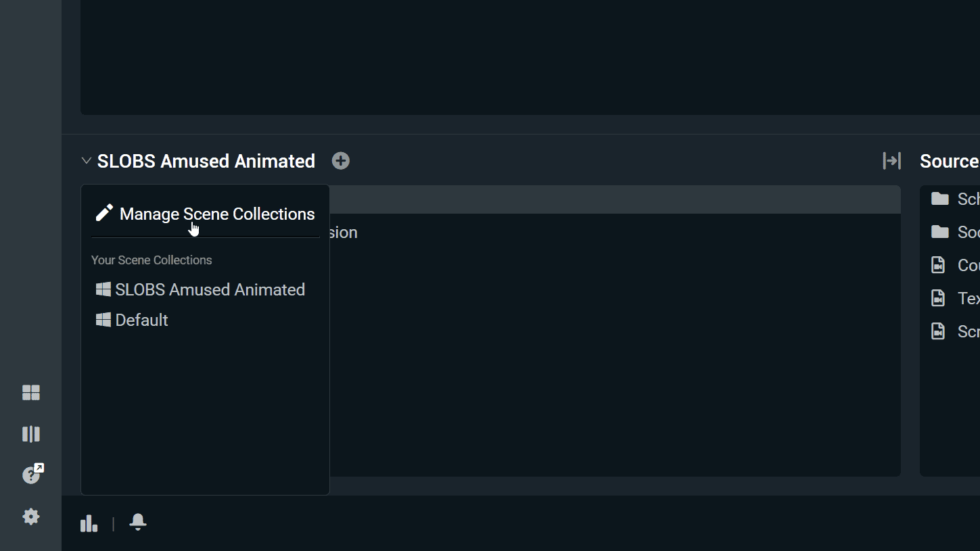Screen dimensions: 980x551
Task: Expand the source folder starting with 'Soc'
Action: point(955,232)
